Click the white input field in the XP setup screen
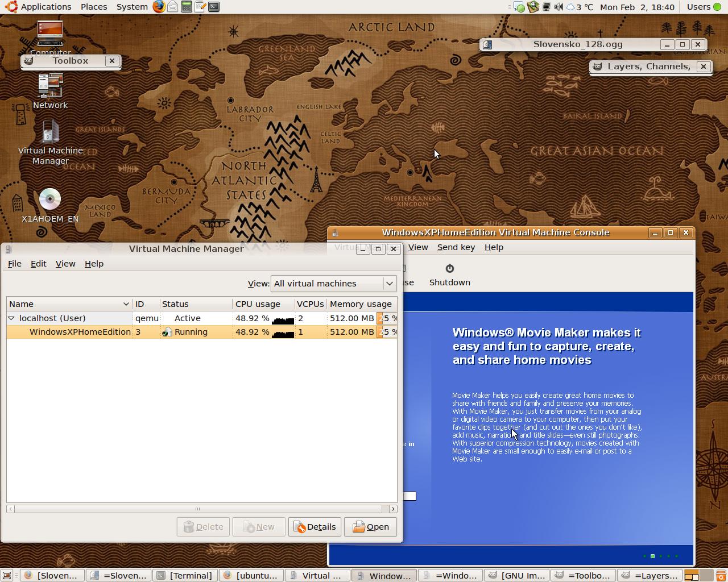 click(x=409, y=496)
